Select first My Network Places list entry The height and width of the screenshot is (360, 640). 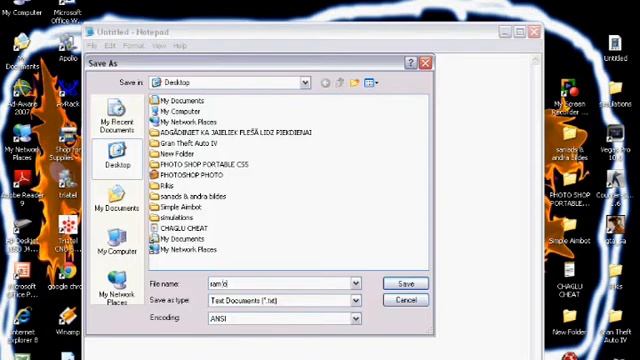183,122
